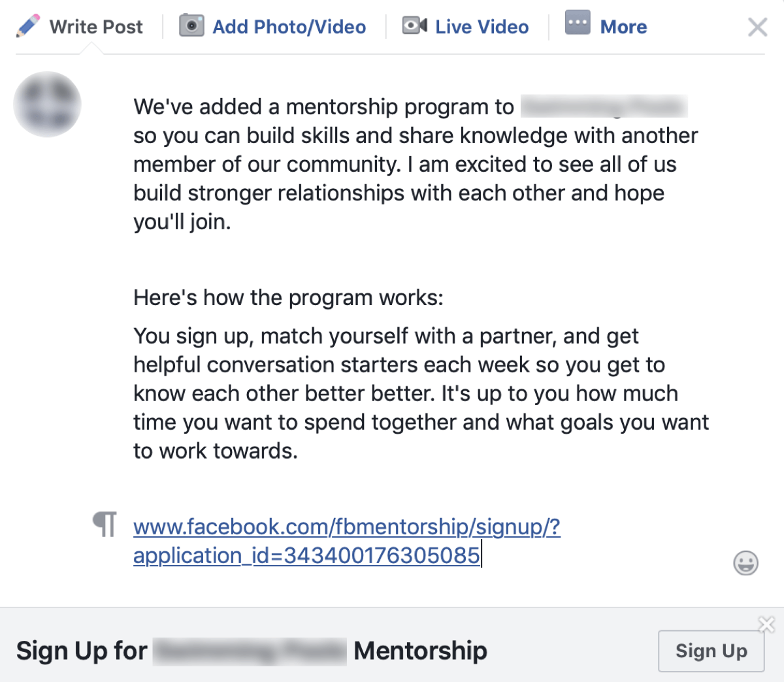Screen dimensions: 784x682
Task: Open the emoji smiley picker
Action: tap(746, 562)
